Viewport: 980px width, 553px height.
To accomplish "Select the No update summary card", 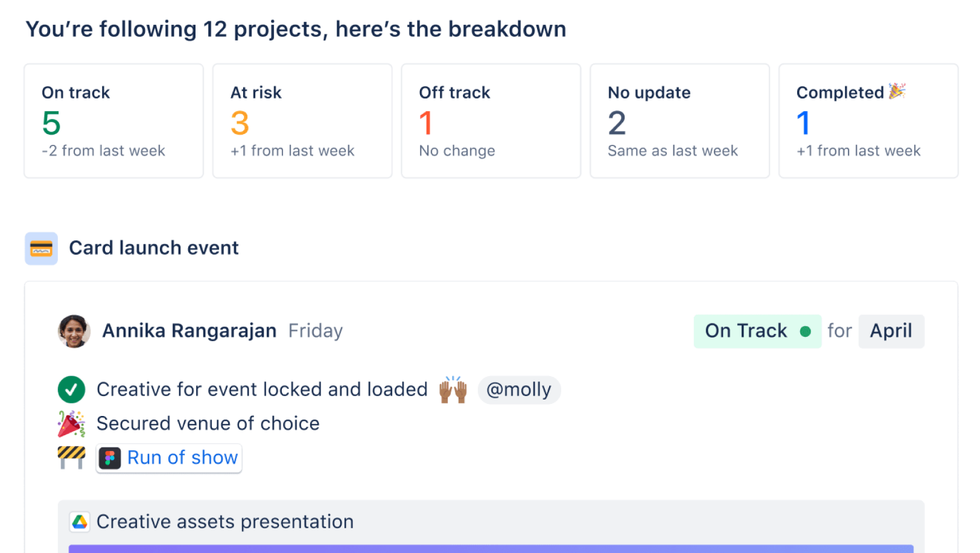I will point(679,121).
